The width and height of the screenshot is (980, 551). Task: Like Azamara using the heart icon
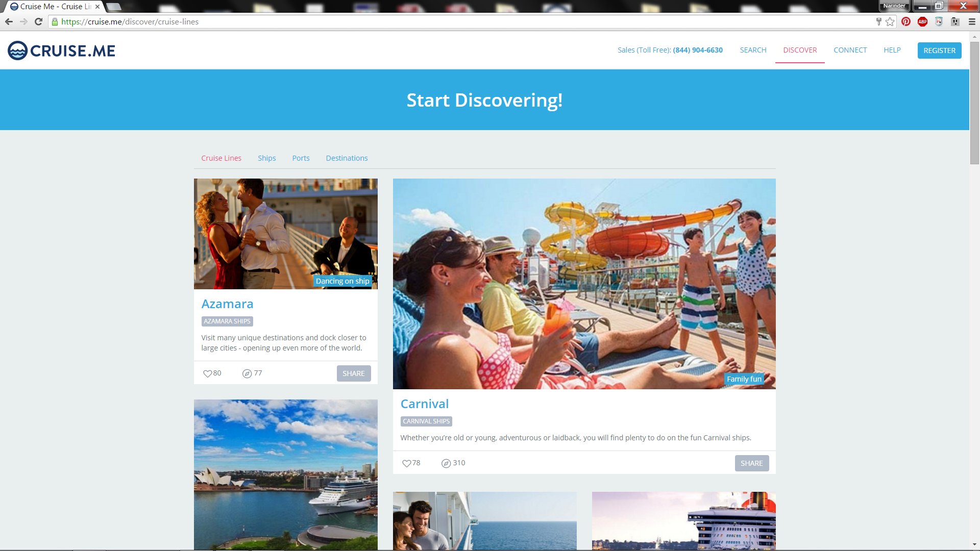(x=207, y=373)
